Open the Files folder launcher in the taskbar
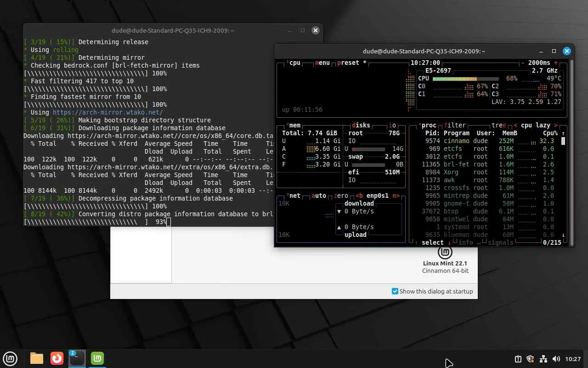This screenshot has height=368, width=588. pos(37,358)
